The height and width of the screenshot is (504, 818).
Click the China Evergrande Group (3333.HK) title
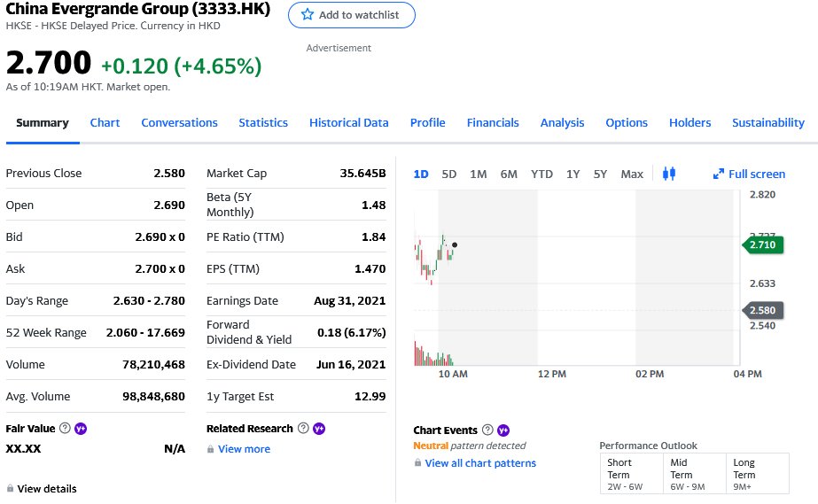click(x=137, y=9)
